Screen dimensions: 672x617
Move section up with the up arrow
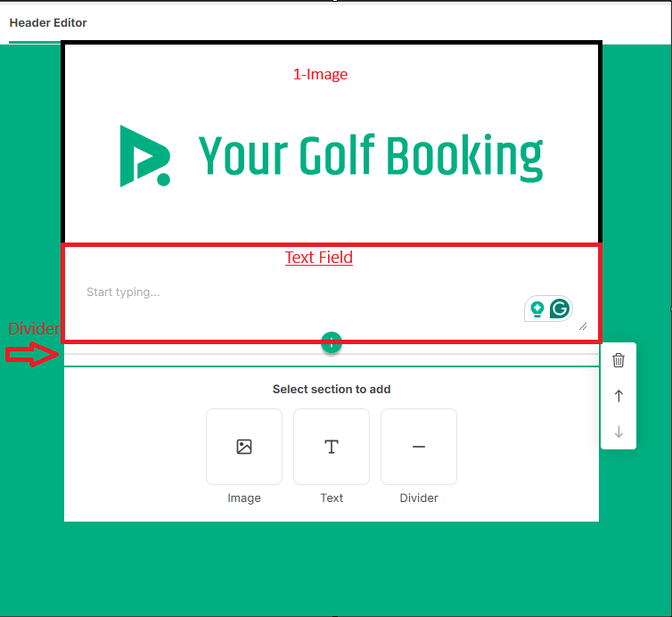(619, 396)
